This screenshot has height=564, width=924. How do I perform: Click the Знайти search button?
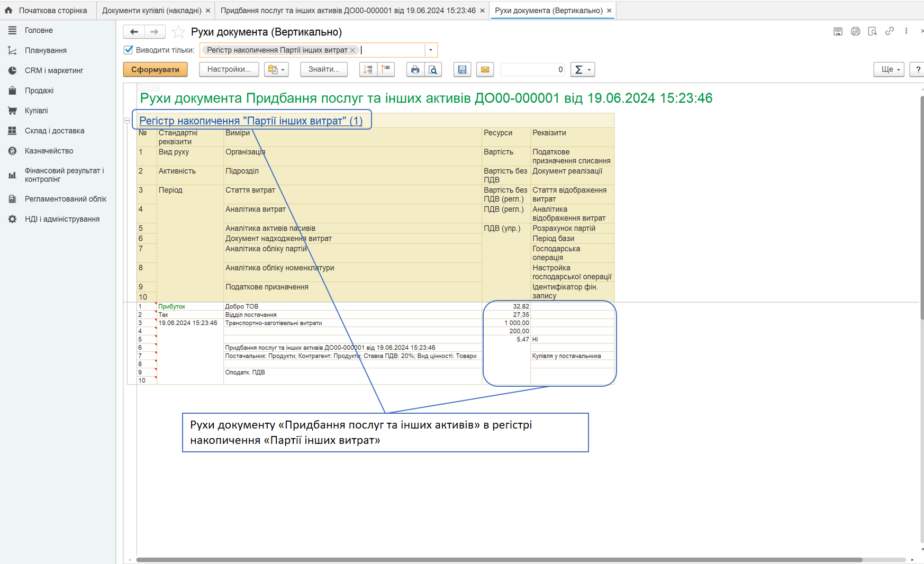pos(324,69)
